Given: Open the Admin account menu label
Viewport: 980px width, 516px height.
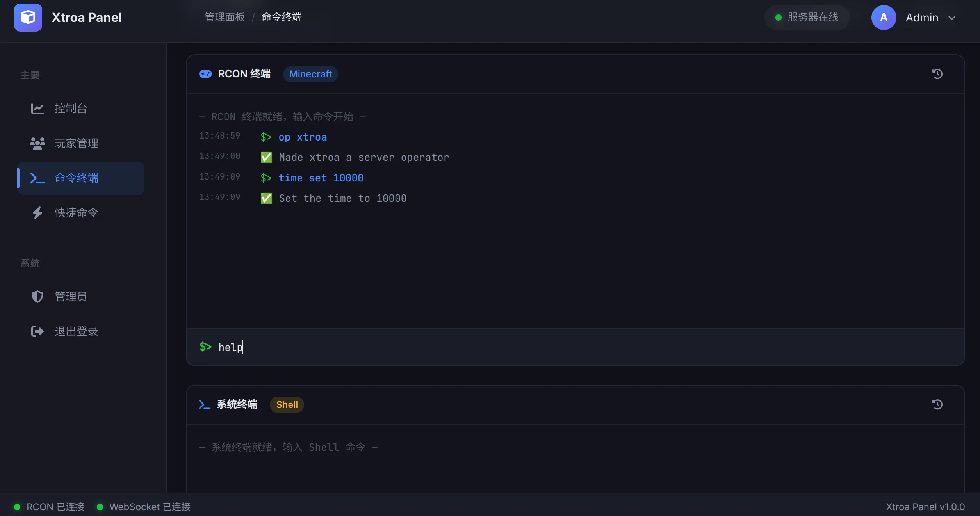Looking at the screenshot, I should pos(921,18).
